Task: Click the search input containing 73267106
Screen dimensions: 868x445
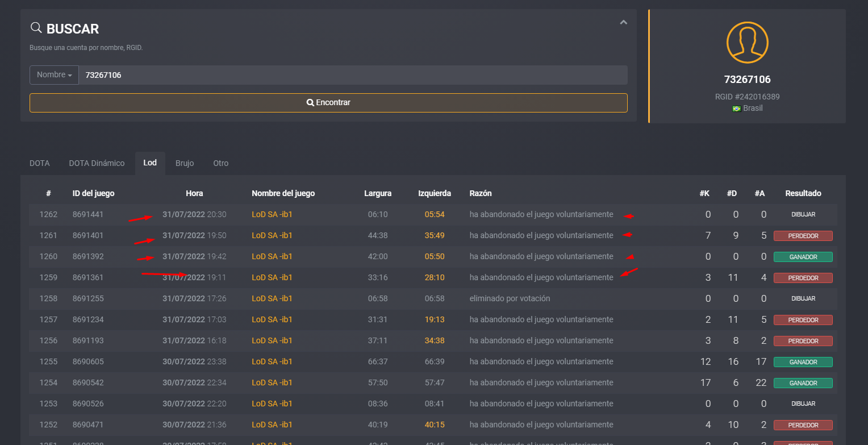Action: [x=353, y=75]
